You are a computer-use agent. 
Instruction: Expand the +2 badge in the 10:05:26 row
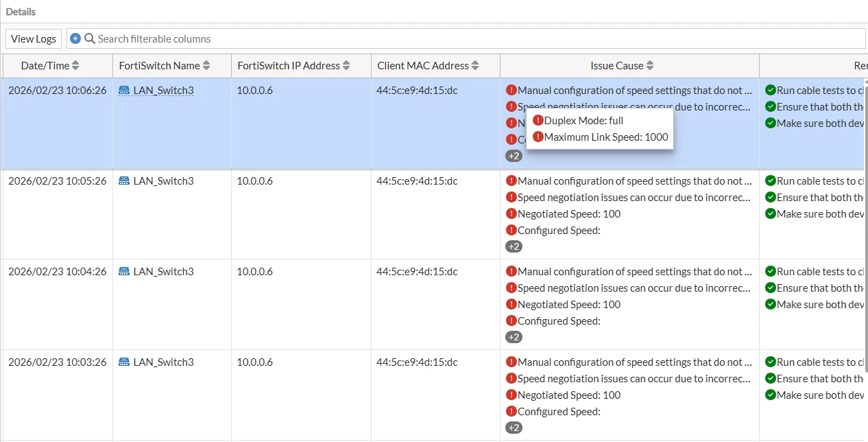point(514,246)
